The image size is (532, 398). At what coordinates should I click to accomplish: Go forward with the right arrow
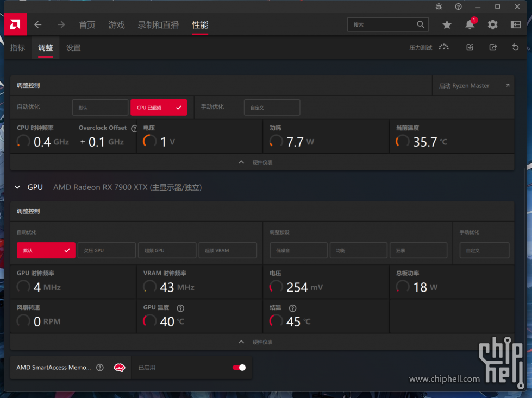61,24
